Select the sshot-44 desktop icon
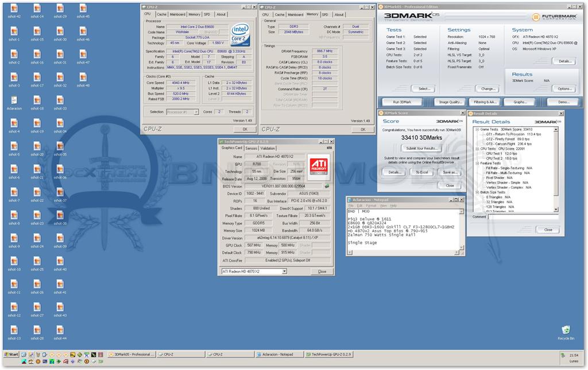The height and width of the screenshot is (370, 588). tap(60, 333)
